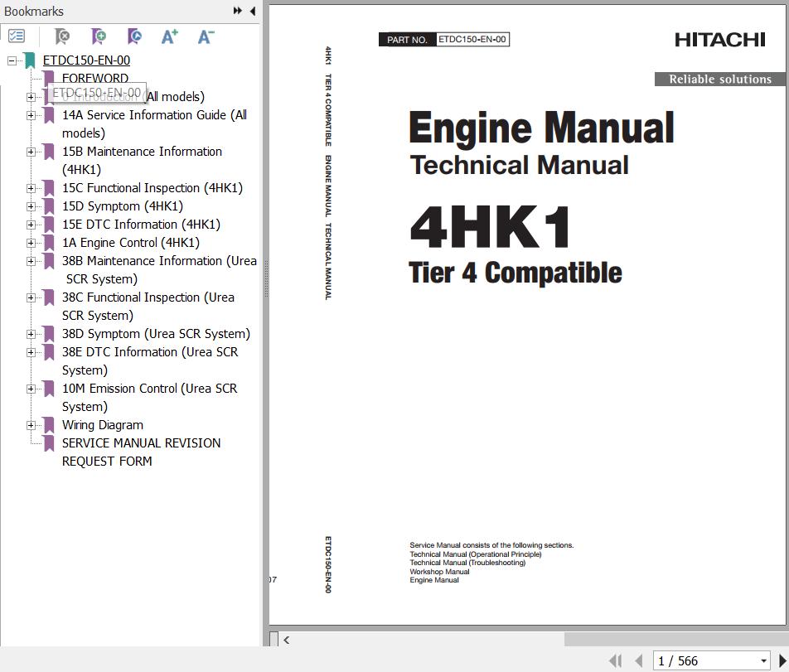Click the Tier 4 Compatible text

pyautogui.click(x=516, y=273)
